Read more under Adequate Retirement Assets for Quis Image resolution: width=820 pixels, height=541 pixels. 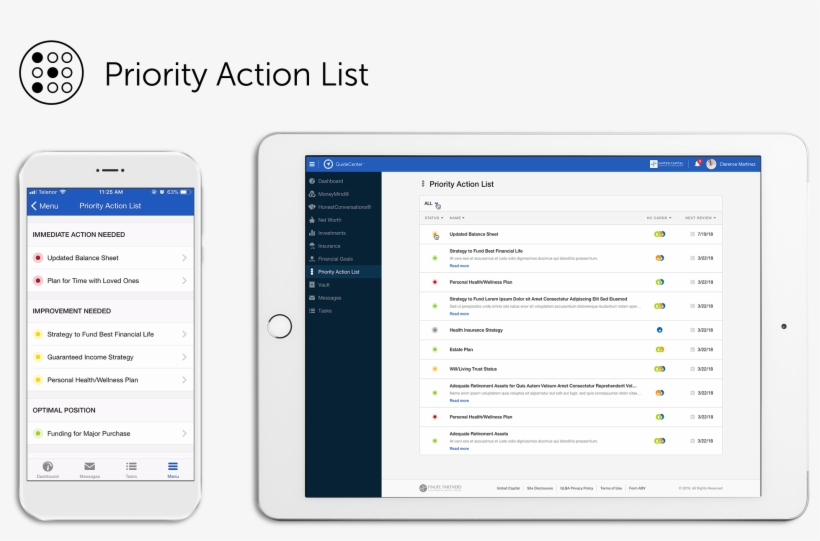[x=459, y=401]
